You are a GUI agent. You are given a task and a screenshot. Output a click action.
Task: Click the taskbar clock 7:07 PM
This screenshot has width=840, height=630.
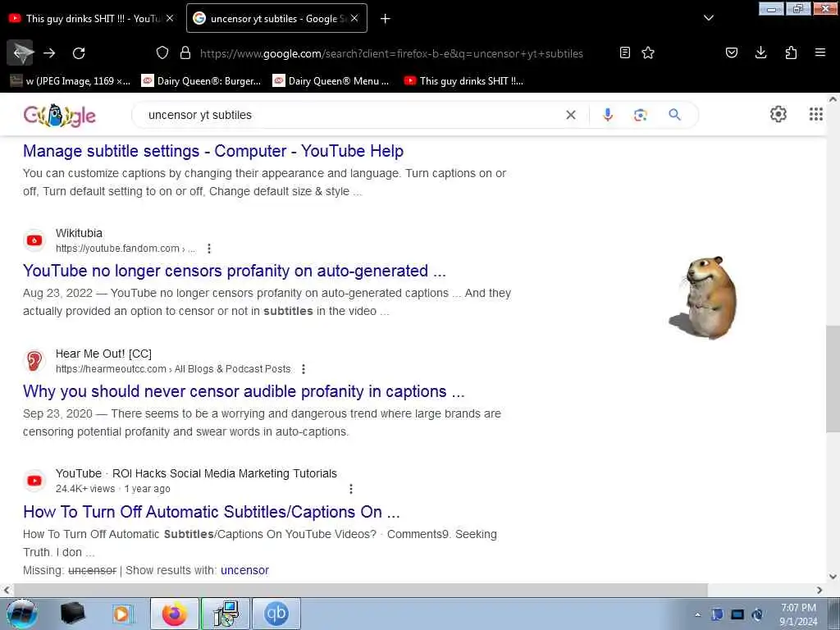click(798, 614)
